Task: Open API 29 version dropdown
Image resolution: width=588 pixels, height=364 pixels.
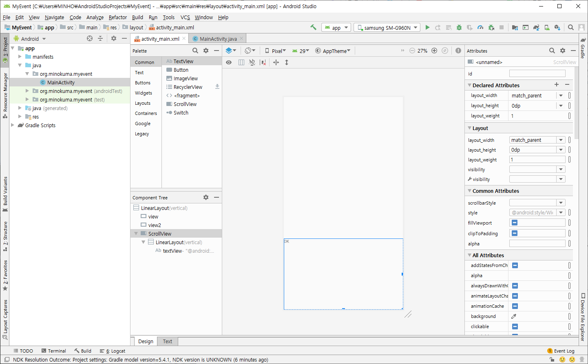Action: [301, 51]
